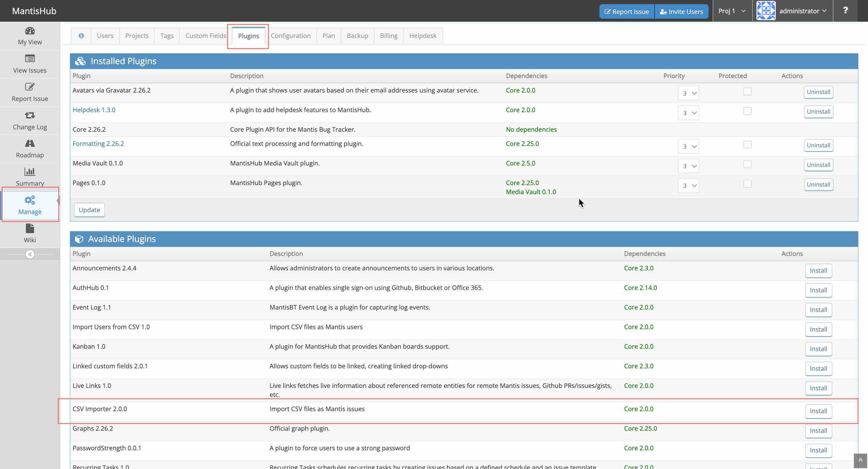Click the MantisHub logo link
This screenshot has height=469, width=868.
tap(34, 11)
